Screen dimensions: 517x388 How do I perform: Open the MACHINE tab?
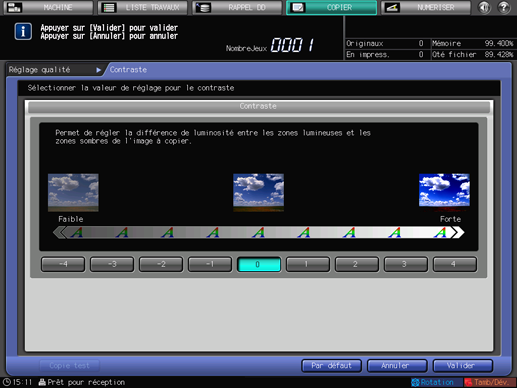click(48, 7)
